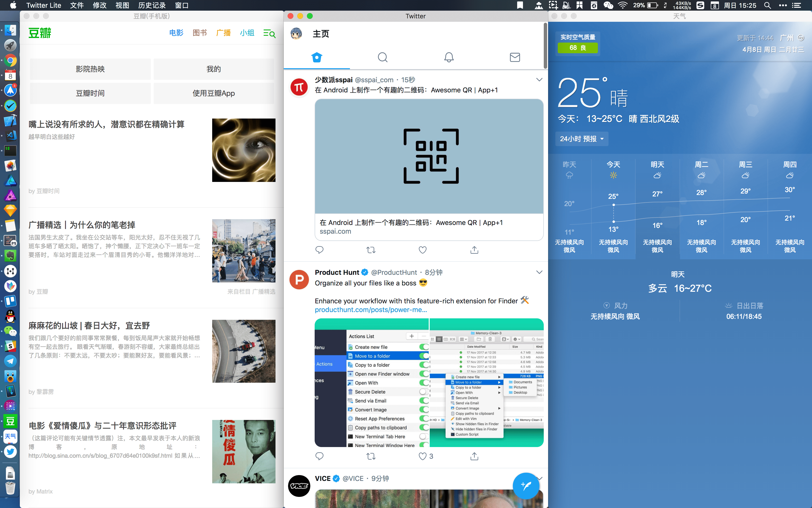Open 电影 section in Douban
The width and height of the screenshot is (812, 508).
[x=176, y=33]
